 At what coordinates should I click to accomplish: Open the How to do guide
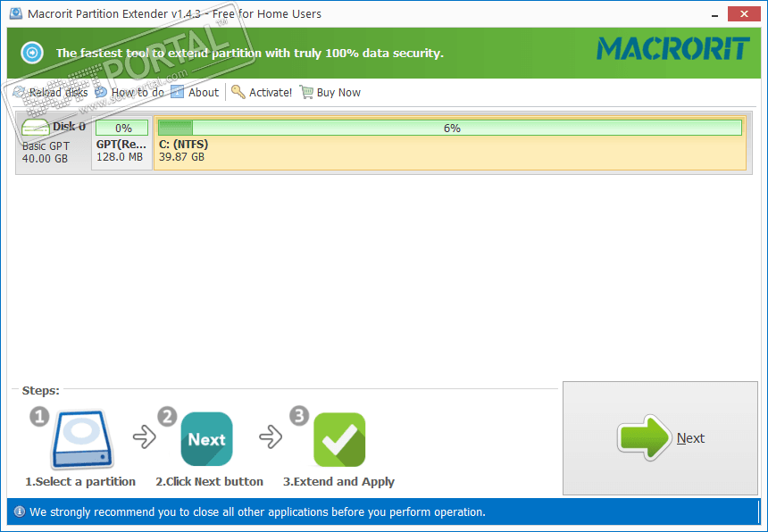[129, 92]
